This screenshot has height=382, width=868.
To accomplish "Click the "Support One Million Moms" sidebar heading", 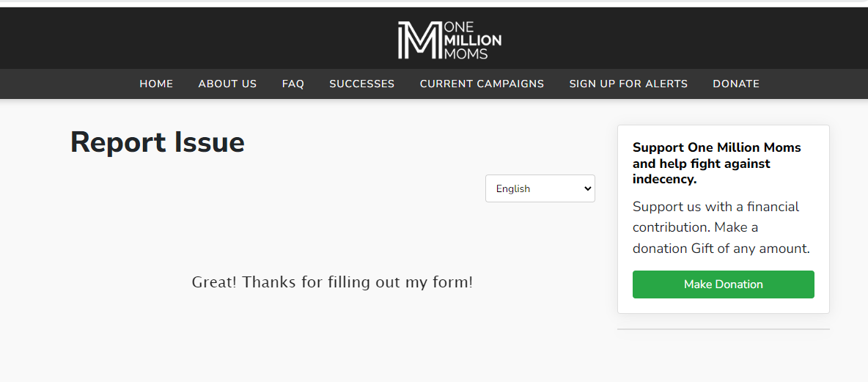I will 716,147.
